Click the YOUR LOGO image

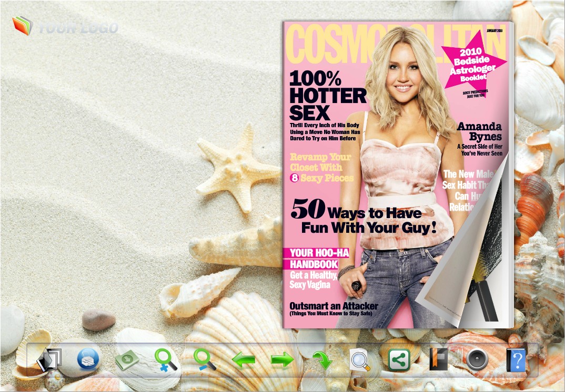click(65, 26)
